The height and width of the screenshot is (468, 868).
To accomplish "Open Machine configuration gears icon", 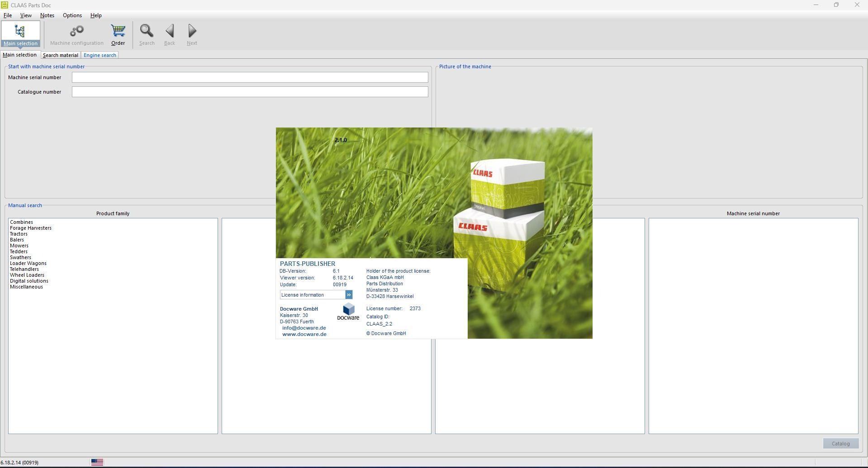I will tap(77, 34).
